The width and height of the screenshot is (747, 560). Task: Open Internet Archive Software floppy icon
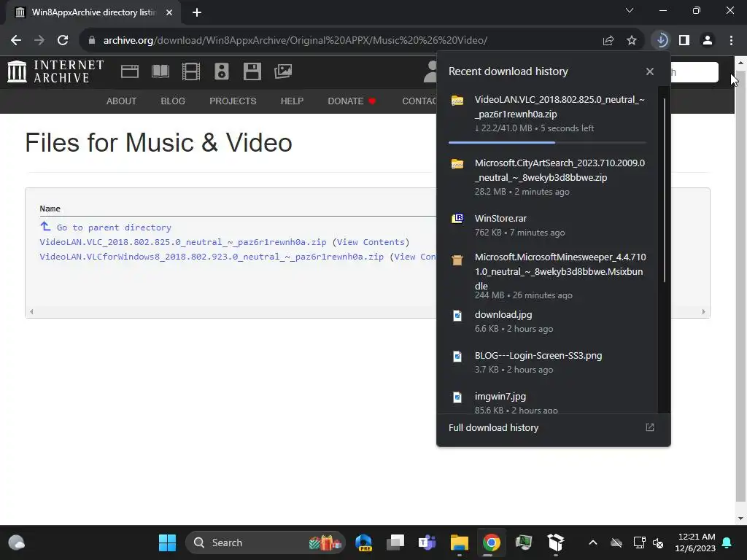pos(252,71)
